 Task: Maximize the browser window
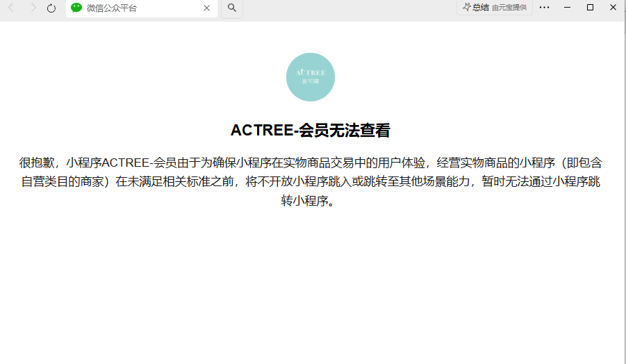pyautogui.click(x=590, y=7)
